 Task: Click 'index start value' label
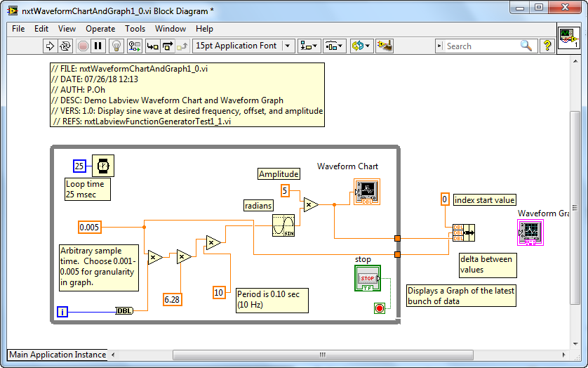coord(484,199)
